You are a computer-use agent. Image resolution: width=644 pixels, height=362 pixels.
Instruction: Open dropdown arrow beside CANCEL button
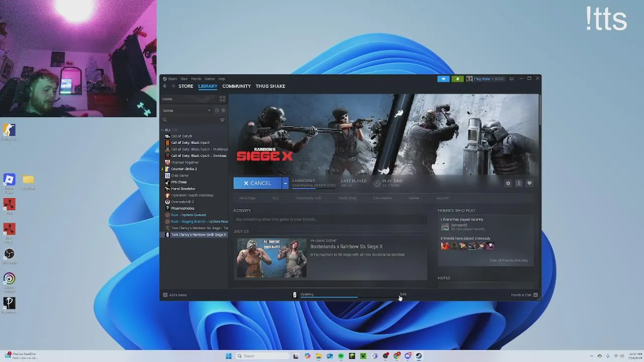[285, 184]
